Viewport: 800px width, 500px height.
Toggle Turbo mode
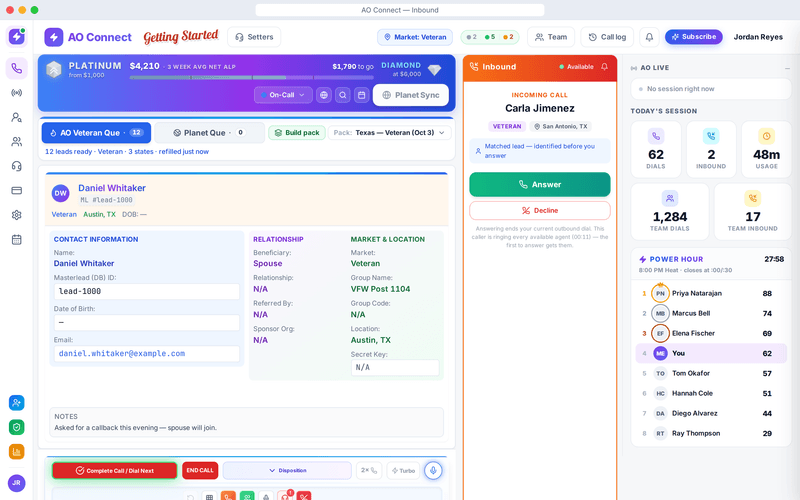coord(403,470)
